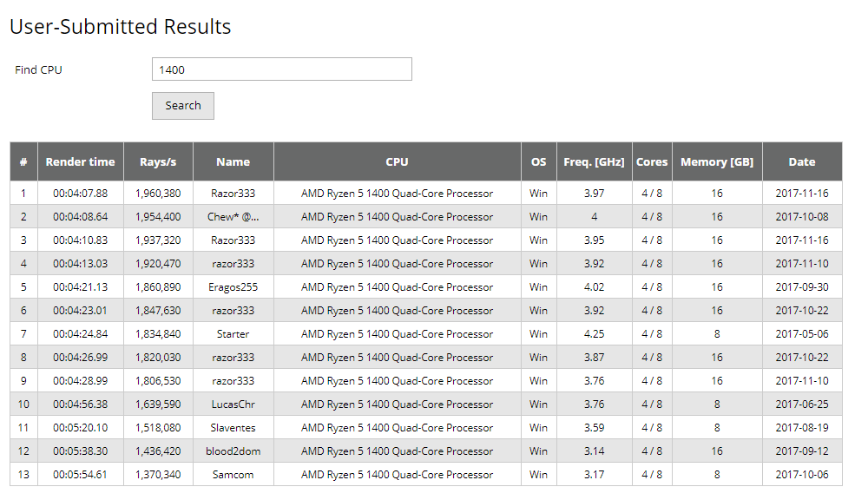The height and width of the screenshot is (500, 868).
Task: Click rays value 1,834,840
Action: [x=158, y=334]
